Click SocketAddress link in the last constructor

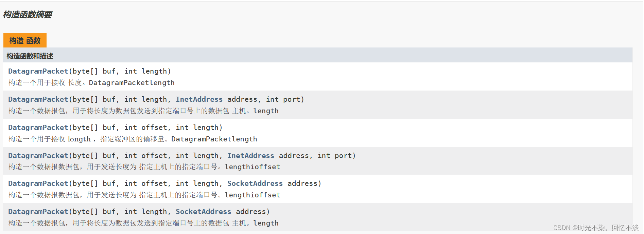[204, 212]
